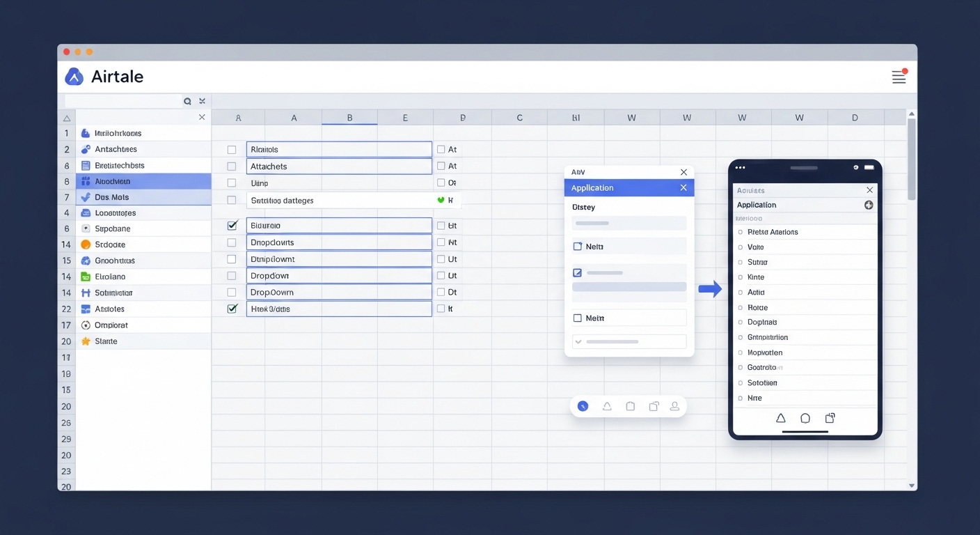Check the box left of Satditioo datteges
980x535 pixels.
[232, 200]
